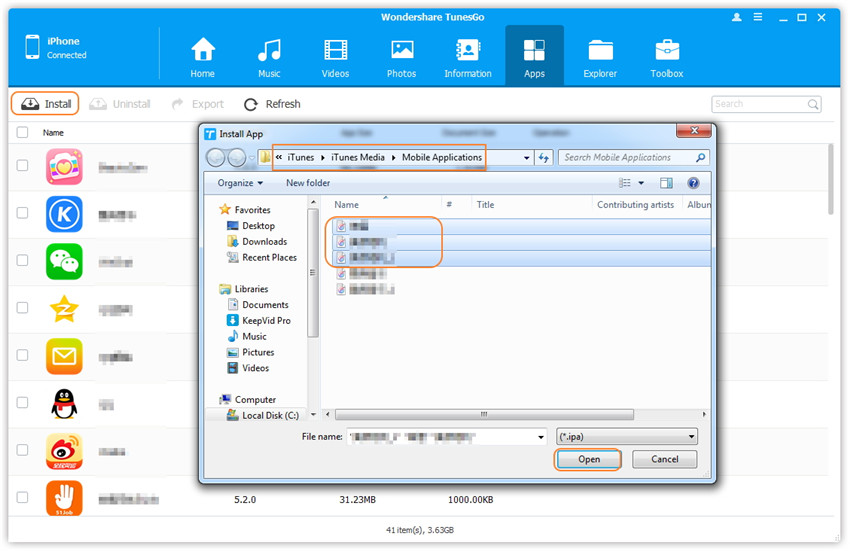Screen dimensions: 850x551
Task: Open the change view dropdown arrow
Action: pos(641,183)
